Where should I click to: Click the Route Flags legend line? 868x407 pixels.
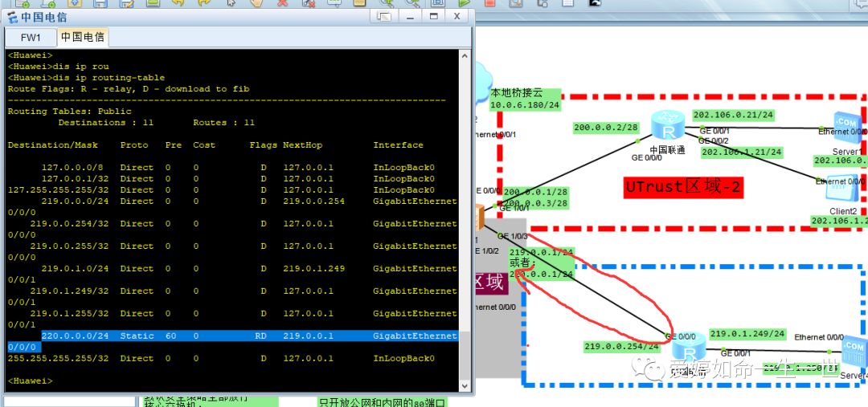[129, 89]
